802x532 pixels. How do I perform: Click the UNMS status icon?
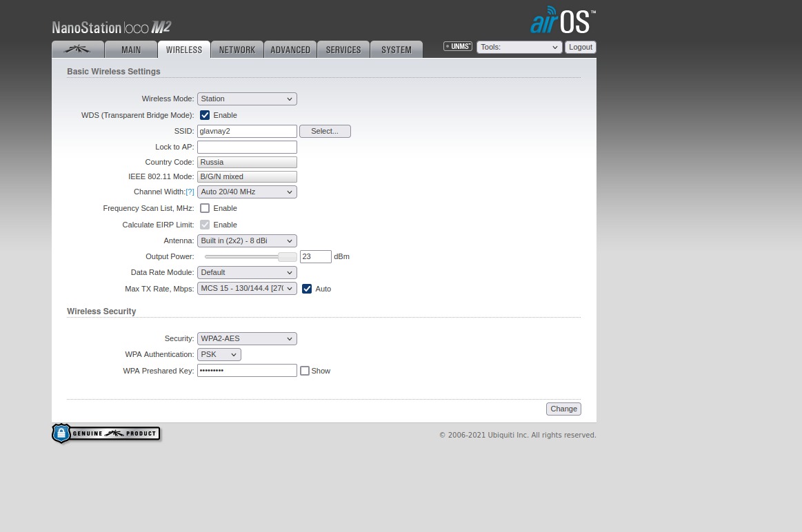(458, 47)
